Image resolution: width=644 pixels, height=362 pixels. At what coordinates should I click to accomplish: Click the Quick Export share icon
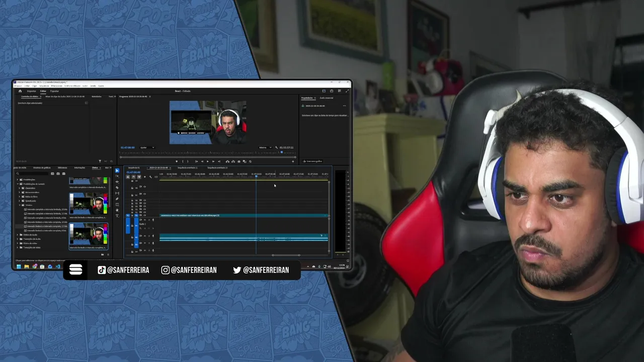pos(332,91)
